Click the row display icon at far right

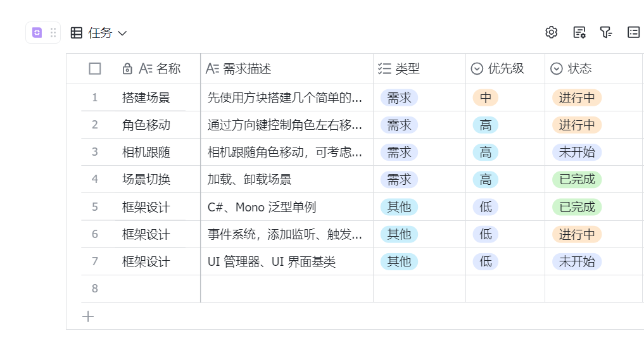pyautogui.click(x=633, y=32)
